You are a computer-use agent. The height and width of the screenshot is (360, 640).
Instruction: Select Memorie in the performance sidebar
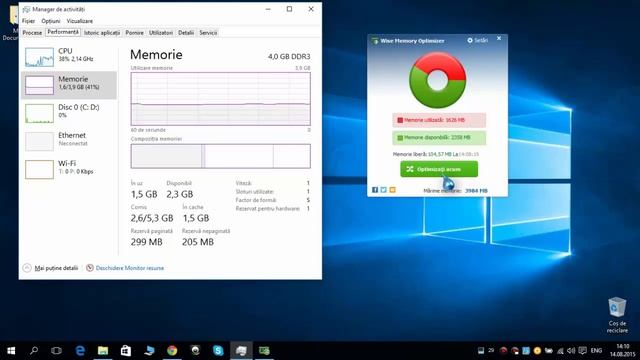tap(69, 85)
